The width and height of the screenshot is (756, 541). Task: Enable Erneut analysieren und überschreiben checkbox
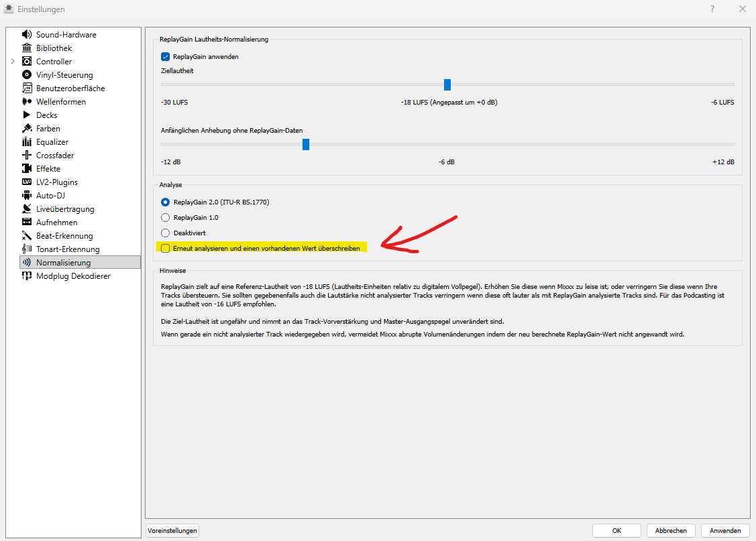(166, 248)
